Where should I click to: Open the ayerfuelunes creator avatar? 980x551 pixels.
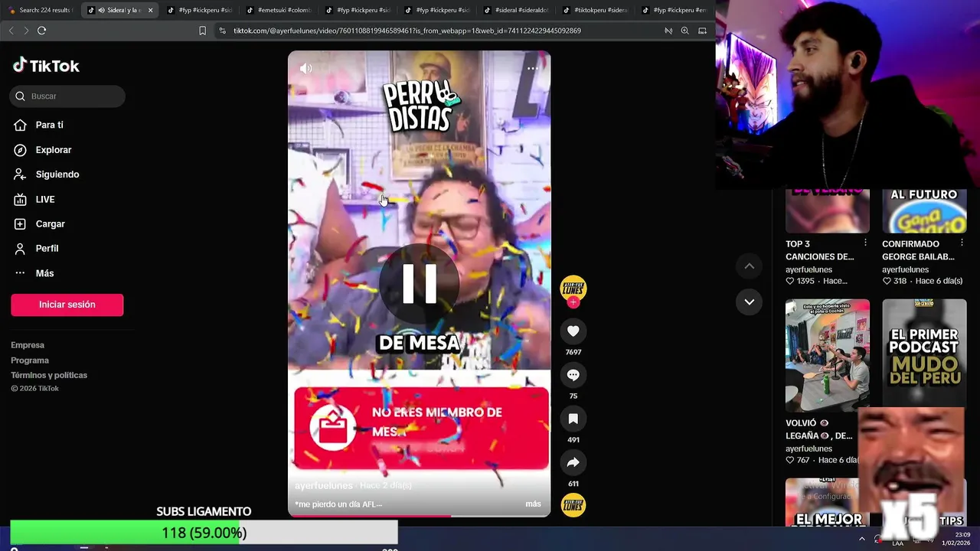pyautogui.click(x=573, y=289)
